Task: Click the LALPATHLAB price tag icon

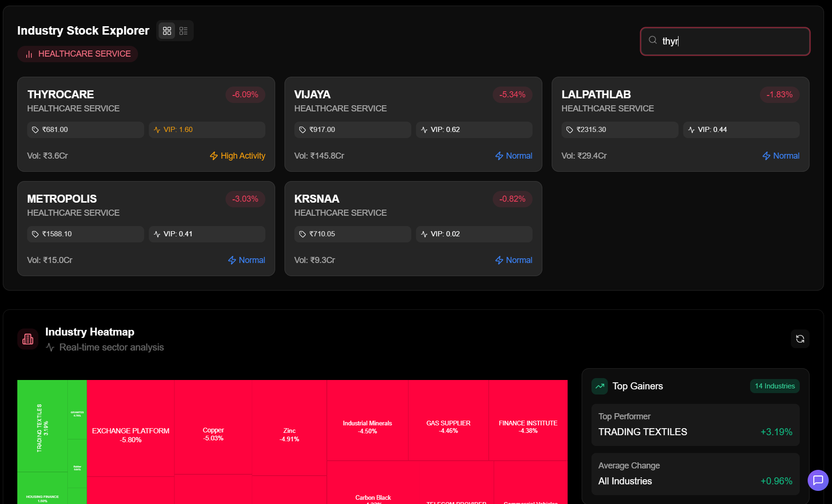Action: click(569, 130)
